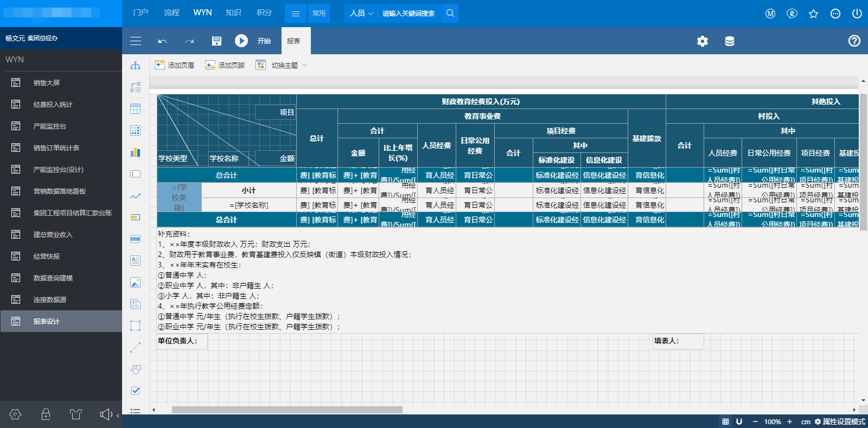Click the horizontal scrollbar under the report

click(x=287, y=410)
